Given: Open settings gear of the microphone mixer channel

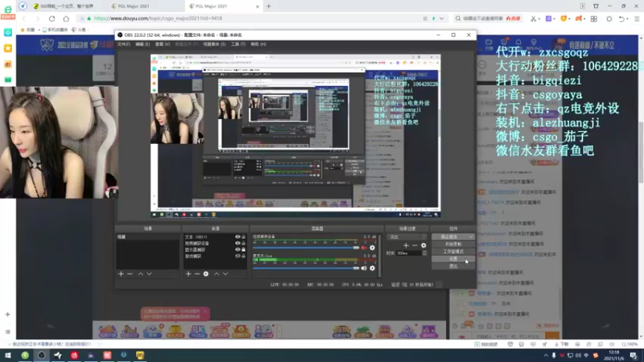Looking at the screenshot, I should tap(372, 268).
